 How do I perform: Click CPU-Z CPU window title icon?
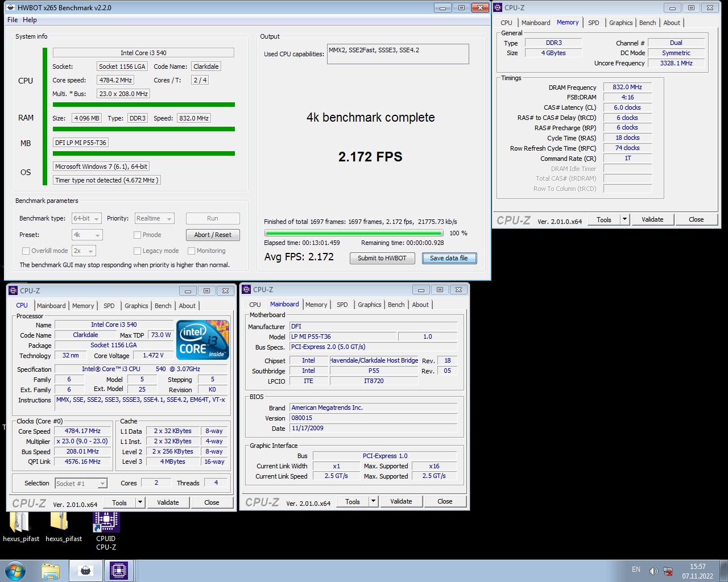(14, 290)
